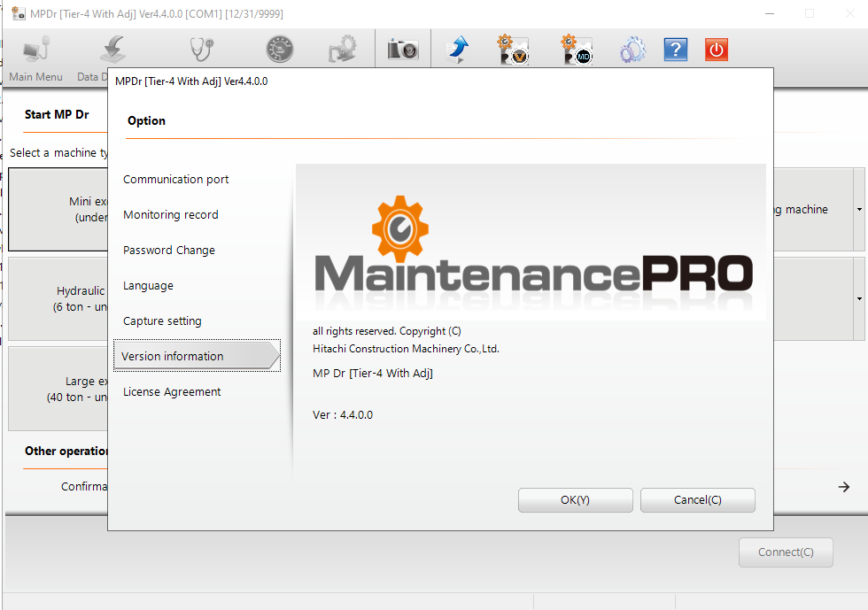
Task: Select the gear adjustment toolbar icon
Action: point(341,49)
